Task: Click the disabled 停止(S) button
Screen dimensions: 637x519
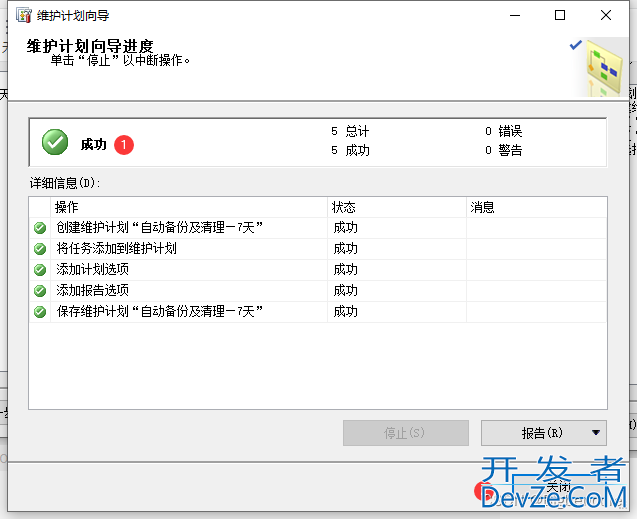Action: coord(405,433)
